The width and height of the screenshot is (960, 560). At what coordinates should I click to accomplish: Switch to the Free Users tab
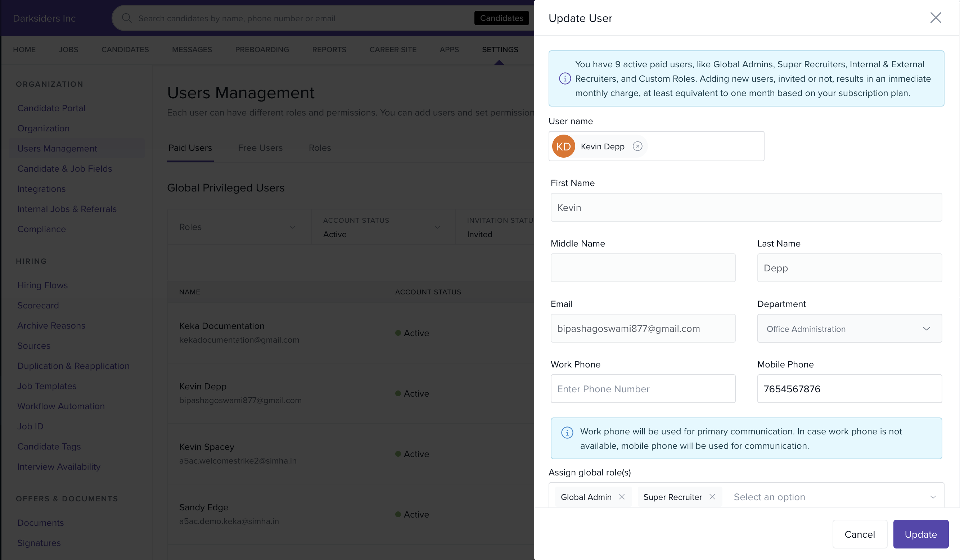(x=260, y=148)
